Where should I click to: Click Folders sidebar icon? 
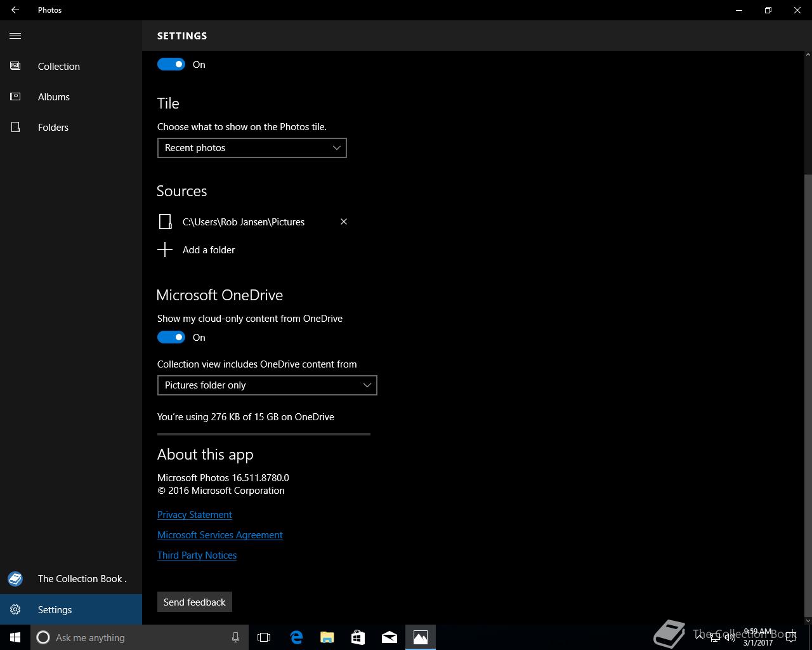pyautogui.click(x=15, y=127)
